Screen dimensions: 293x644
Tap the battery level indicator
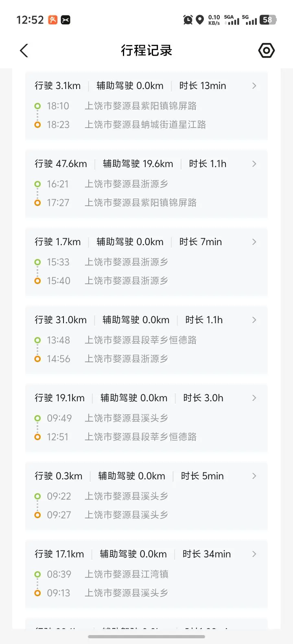point(269,20)
